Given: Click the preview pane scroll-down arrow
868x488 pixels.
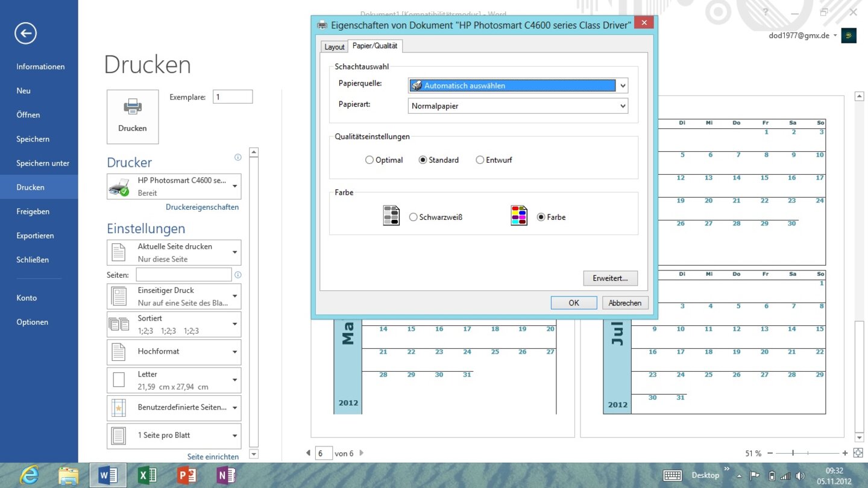Looking at the screenshot, I should pyautogui.click(x=860, y=437).
